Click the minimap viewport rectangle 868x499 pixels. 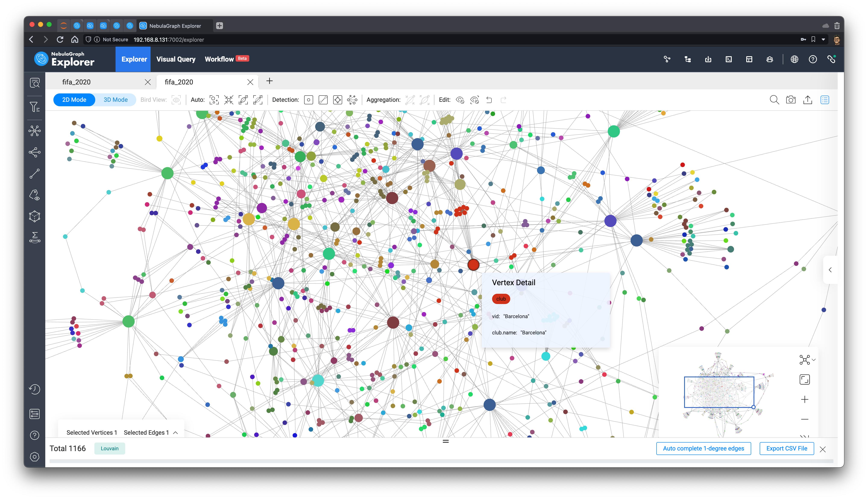(x=719, y=392)
